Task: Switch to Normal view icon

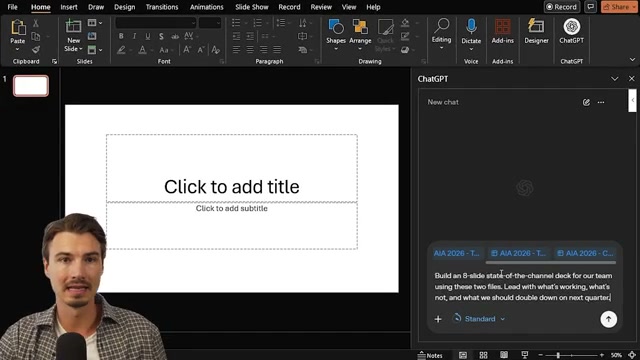Action: (463, 355)
